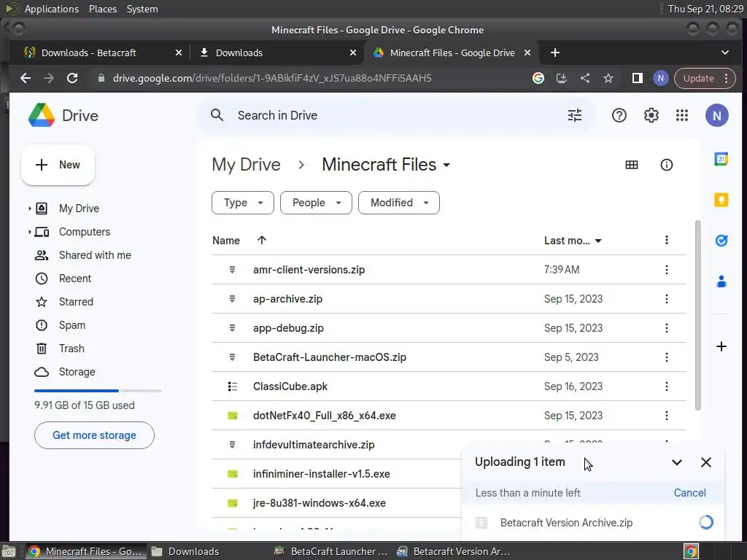Open Google Keep side panel
The image size is (747, 560).
click(721, 200)
